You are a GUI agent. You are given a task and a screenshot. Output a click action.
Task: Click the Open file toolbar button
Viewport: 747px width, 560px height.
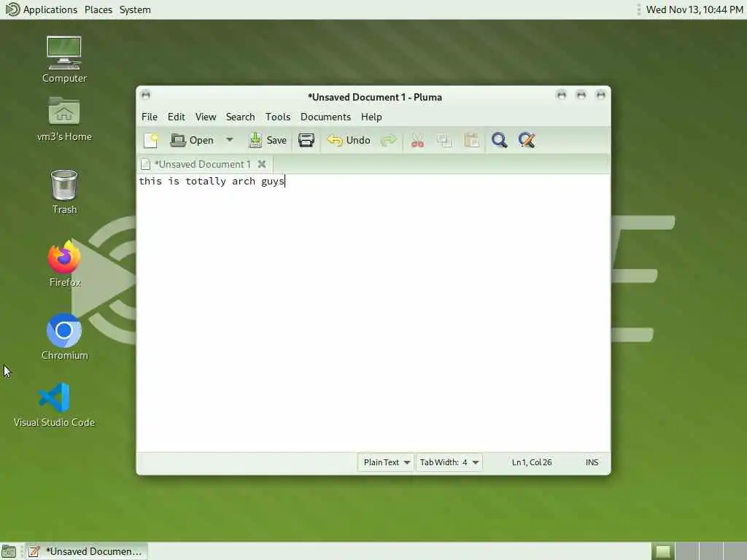tap(192, 140)
